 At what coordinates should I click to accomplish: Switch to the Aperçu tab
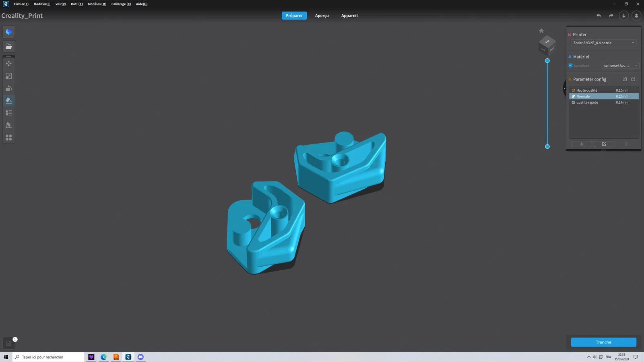point(322,16)
